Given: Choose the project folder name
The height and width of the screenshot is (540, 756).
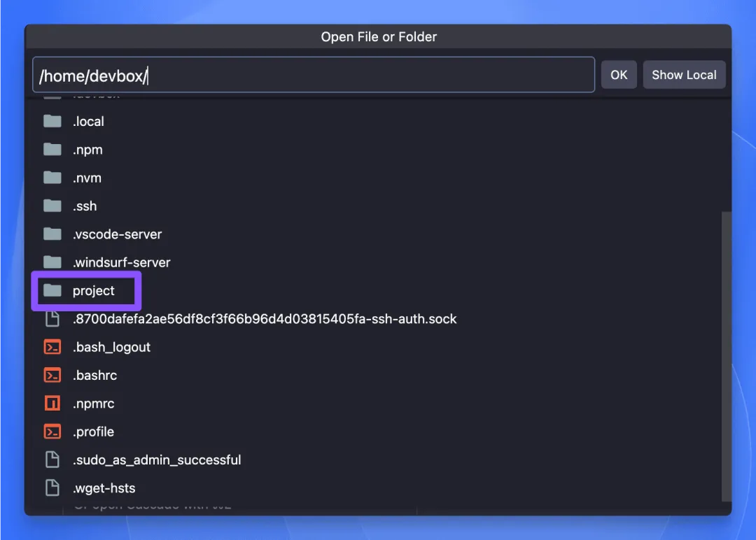Looking at the screenshot, I should pos(94,291).
